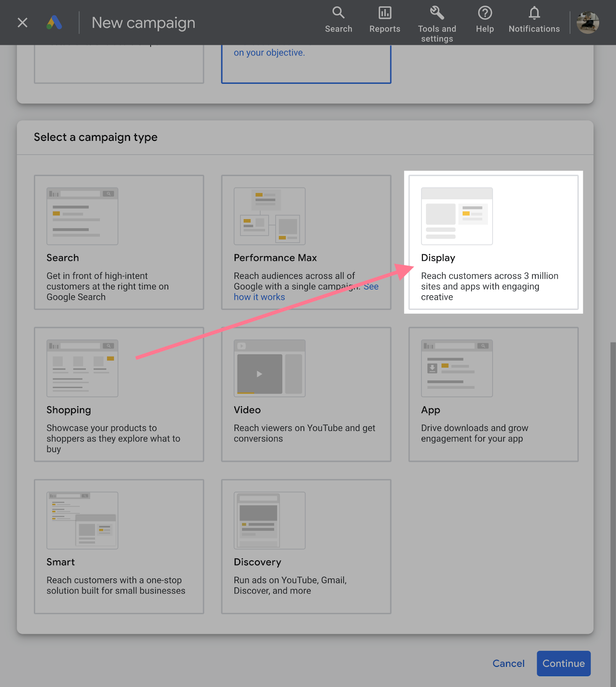Screen dimensions: 616x687
Task: Click the Discovery campaign illustration
Action: 270,520
